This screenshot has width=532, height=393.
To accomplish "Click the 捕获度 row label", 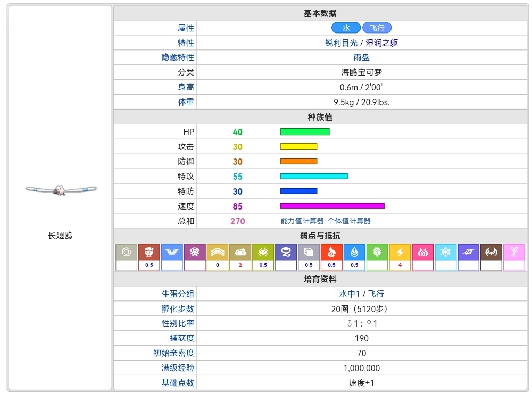I will 182,338.
